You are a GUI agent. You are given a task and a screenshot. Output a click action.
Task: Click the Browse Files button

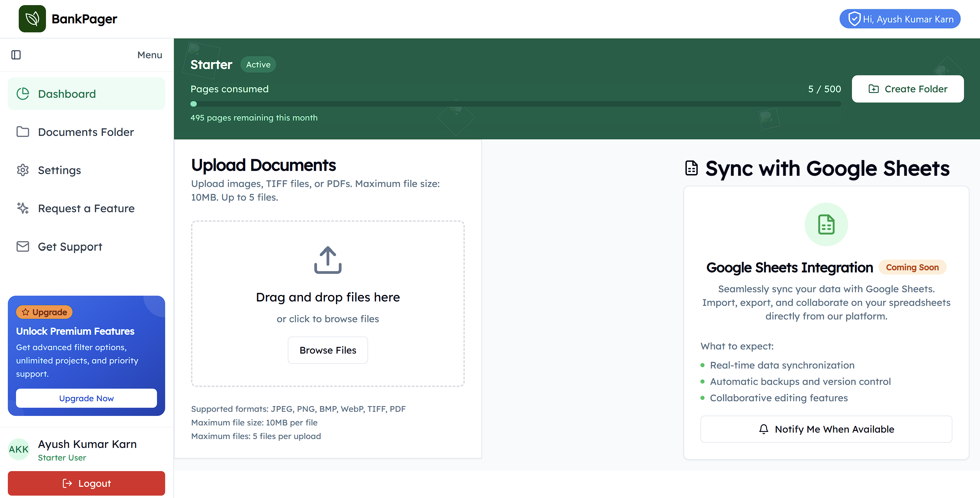[x=328, y=350]
